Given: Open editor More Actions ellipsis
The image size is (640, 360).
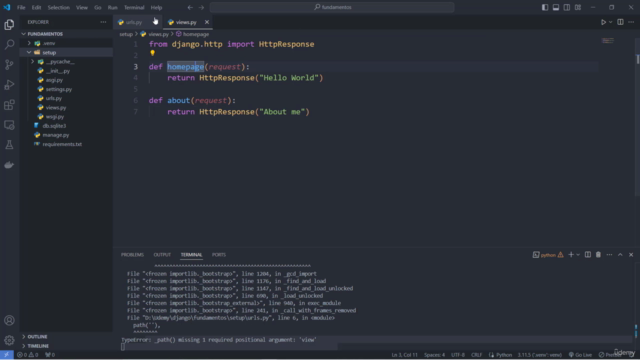Looking at the screenshot, I should [631, 22].
